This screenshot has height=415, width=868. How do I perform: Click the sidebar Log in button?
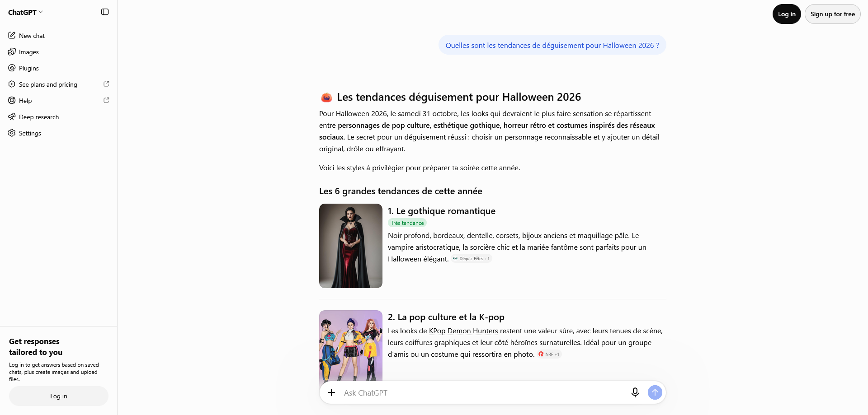coord(59,396)
